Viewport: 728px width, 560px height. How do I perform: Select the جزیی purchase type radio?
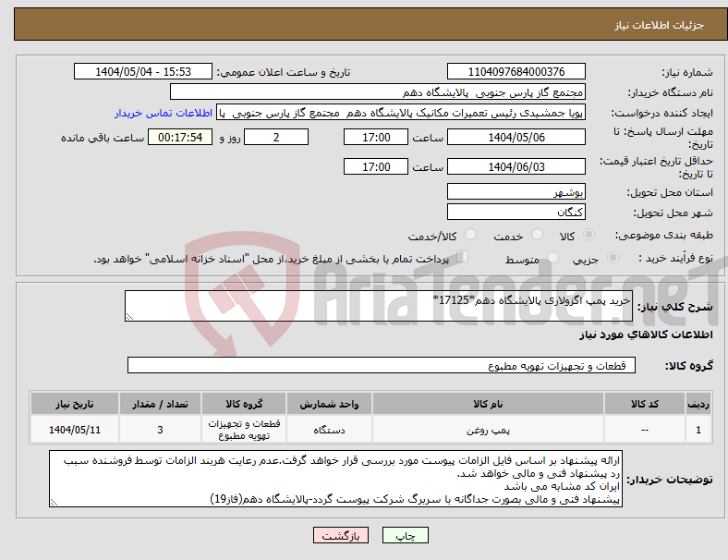point(613,258)
